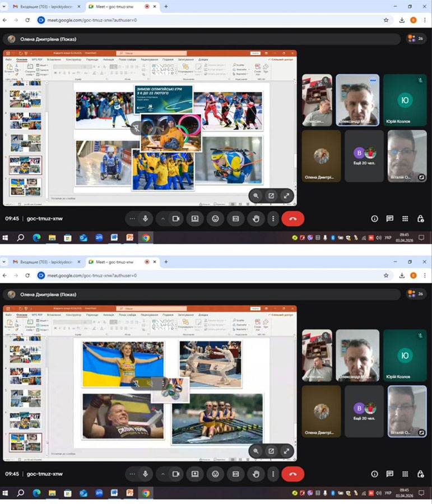Open activities grid in the Winter Olympics slide window
This screenshot has width=432, height=504.
[405, 218]
